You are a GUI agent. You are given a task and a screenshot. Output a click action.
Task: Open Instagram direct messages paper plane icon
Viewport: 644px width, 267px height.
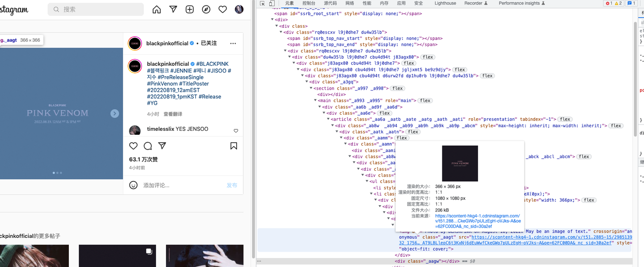(x=173, y=9)
